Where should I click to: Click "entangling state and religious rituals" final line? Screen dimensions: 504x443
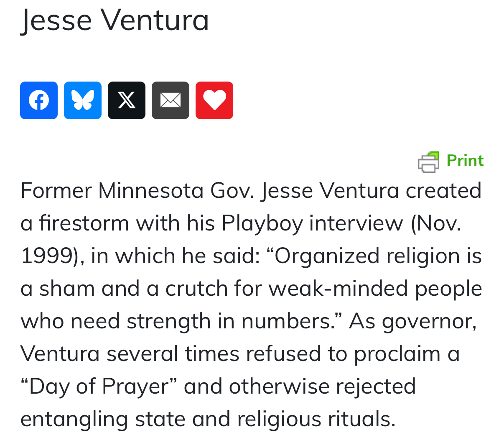click(208, 419)
